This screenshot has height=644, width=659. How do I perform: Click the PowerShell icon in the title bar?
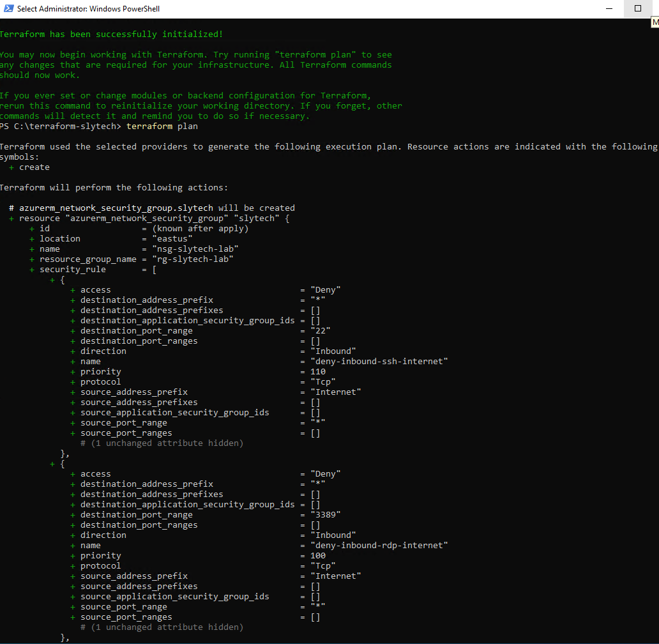point(8,8)
